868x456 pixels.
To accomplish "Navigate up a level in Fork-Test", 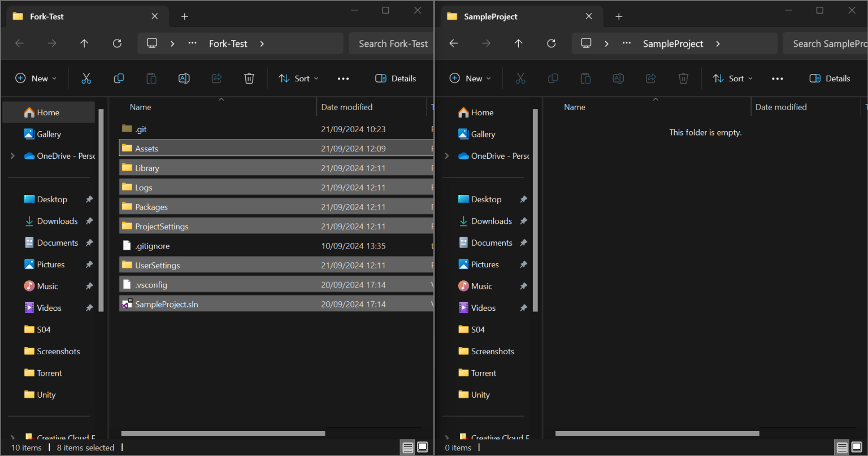I will pyautogui.click(x=84, y=43).
